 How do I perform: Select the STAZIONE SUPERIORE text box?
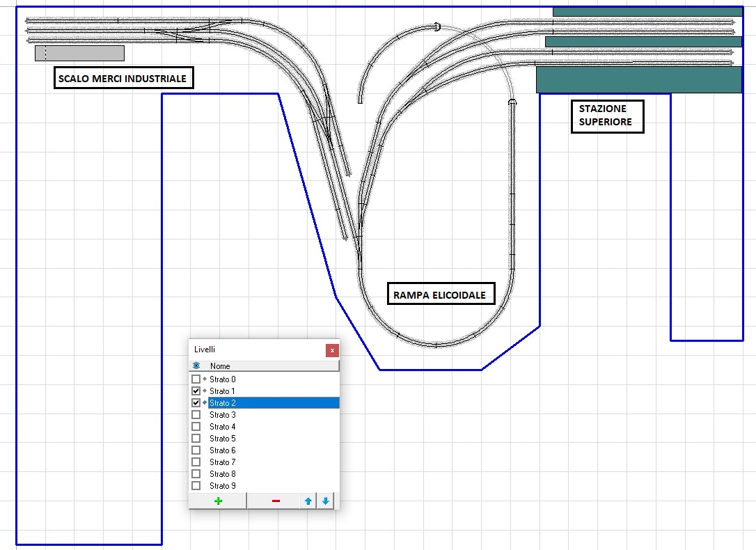click(x=606, y=116)
